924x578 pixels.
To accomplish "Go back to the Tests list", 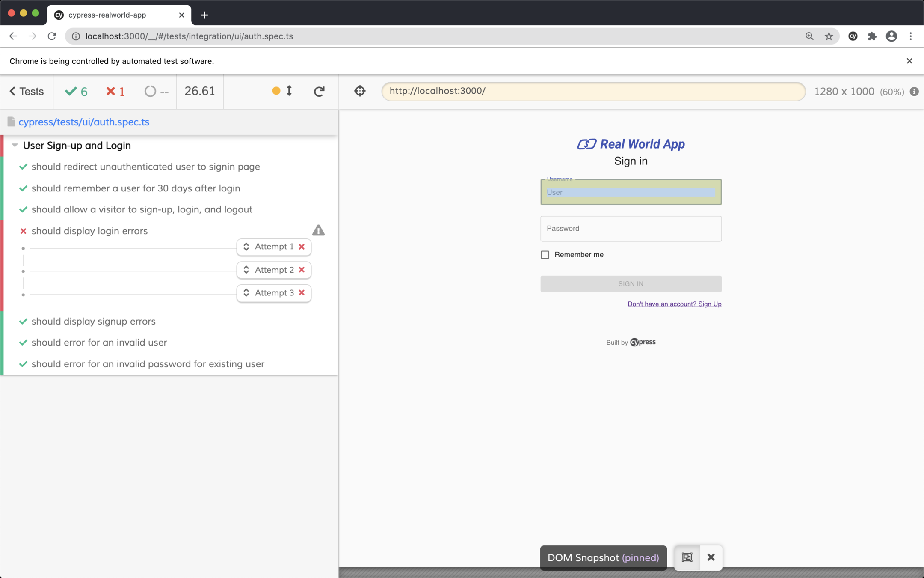I will (x=27, y=91).
